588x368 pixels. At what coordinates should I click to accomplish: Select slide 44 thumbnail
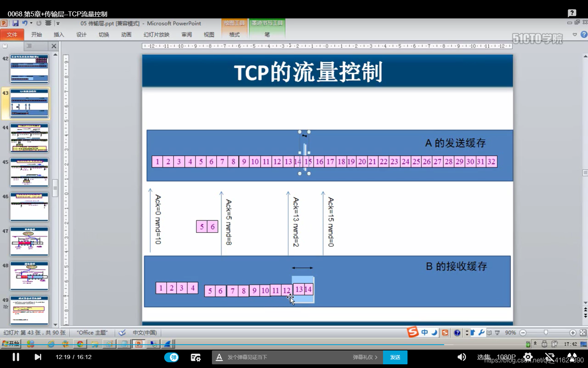click(29, 138)
